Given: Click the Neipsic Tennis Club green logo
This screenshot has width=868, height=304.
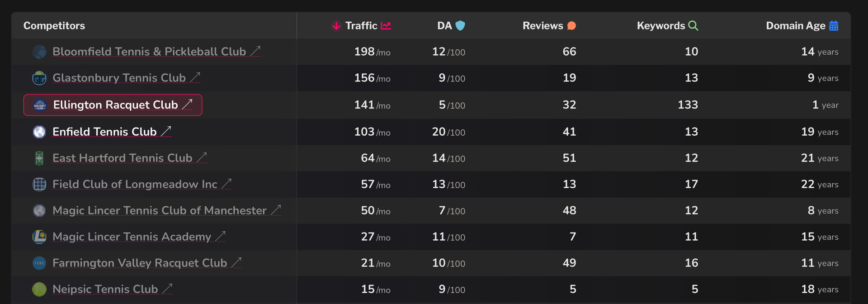Looking at the screenshot, I should pos(39,290).
